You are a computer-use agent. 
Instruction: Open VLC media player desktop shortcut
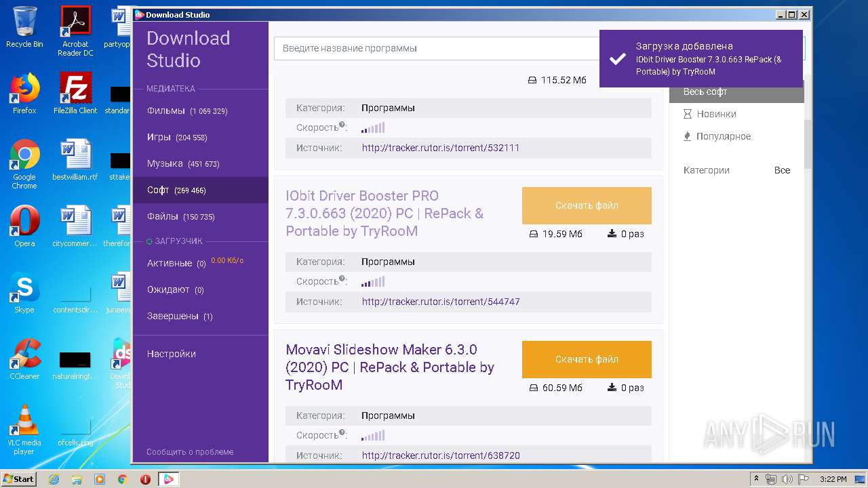pyautogui.click(x=24, y=430)
